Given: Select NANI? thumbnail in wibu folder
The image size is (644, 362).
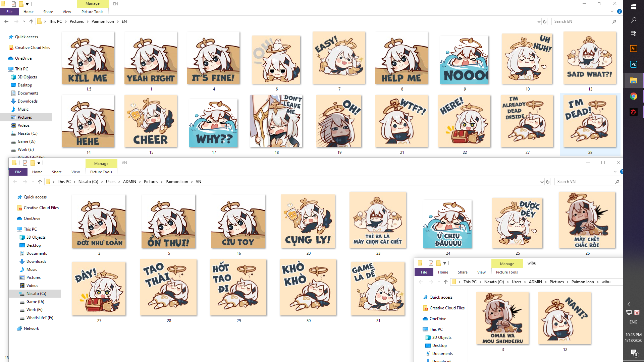Looking at the screenshot, I should coord(565,318).
